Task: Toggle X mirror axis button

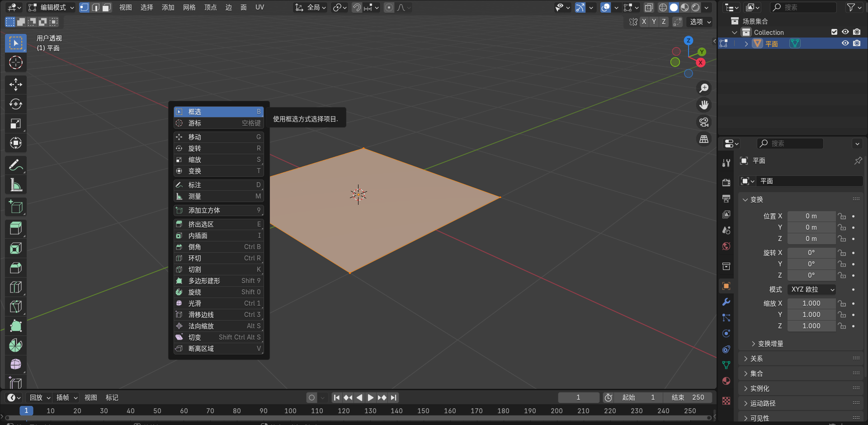Action: pyautogui.click(x=644, y=22)
